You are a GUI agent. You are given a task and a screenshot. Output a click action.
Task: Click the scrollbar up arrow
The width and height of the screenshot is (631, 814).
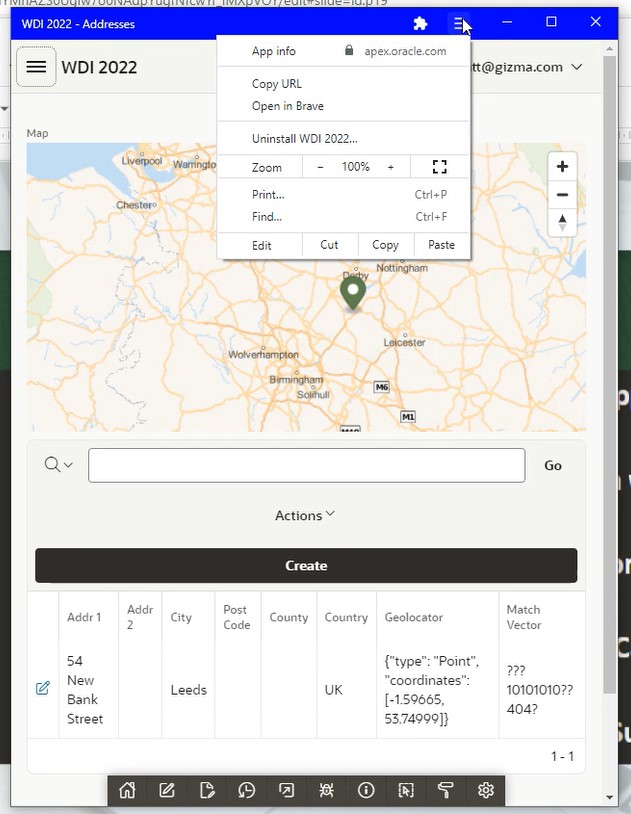[610, 48]
